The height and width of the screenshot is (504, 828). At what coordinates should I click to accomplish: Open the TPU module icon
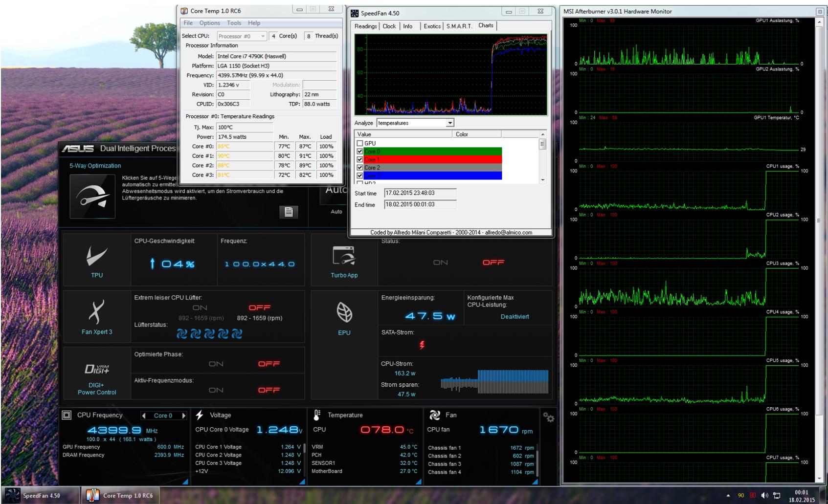point(96,256)
